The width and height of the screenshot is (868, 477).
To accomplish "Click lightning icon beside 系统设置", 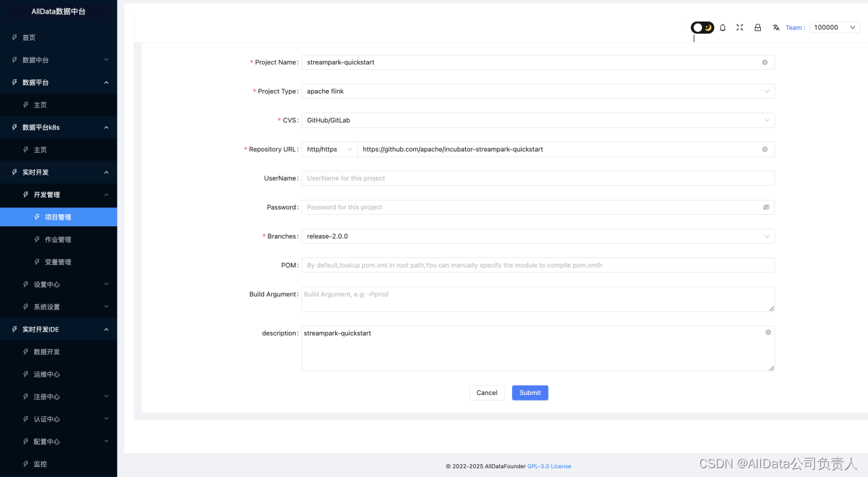I will tap(26, 307).
